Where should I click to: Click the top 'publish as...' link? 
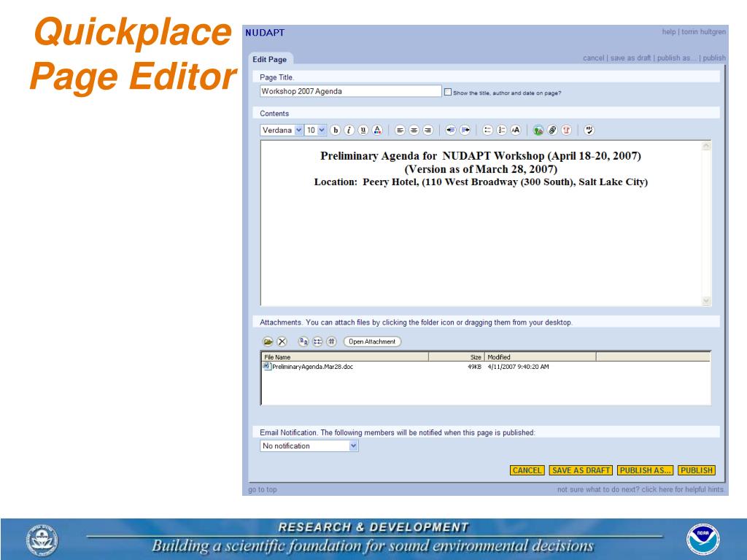tap(676, 58)
